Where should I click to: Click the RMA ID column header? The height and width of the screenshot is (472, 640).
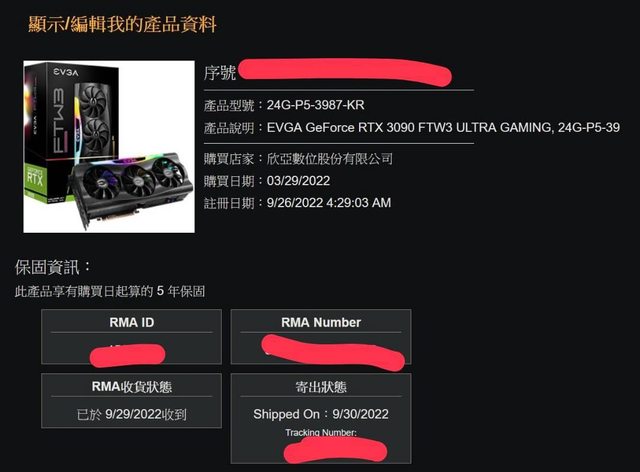point(131,323)
